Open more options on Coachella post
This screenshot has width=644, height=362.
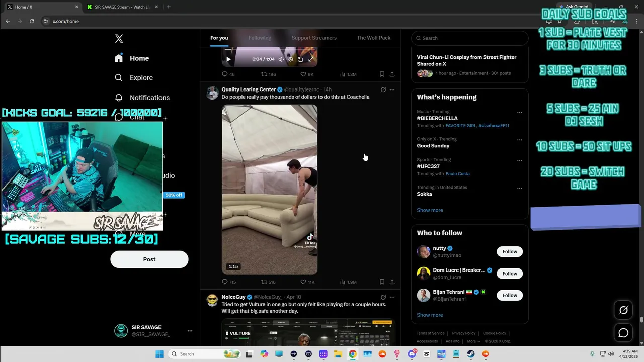click(392, 89)
